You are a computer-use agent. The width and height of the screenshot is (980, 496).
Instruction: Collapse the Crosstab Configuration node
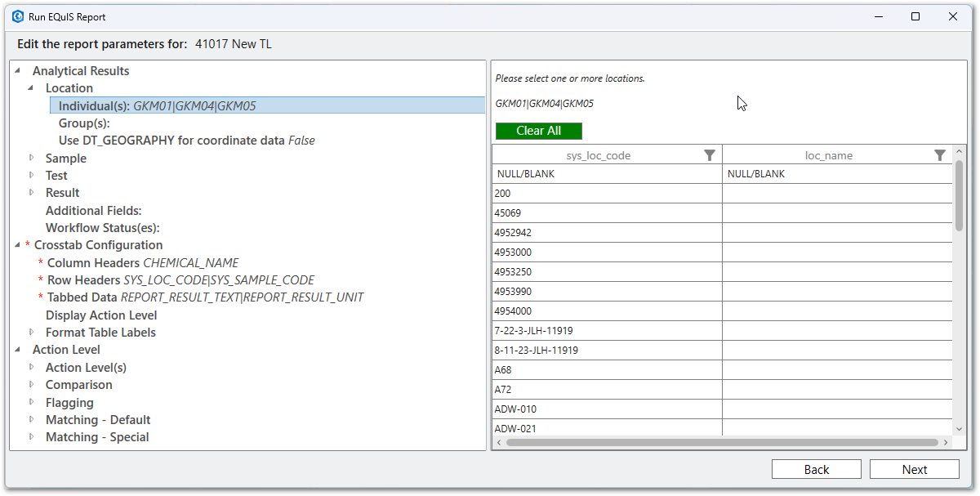(x=18, y=244)
